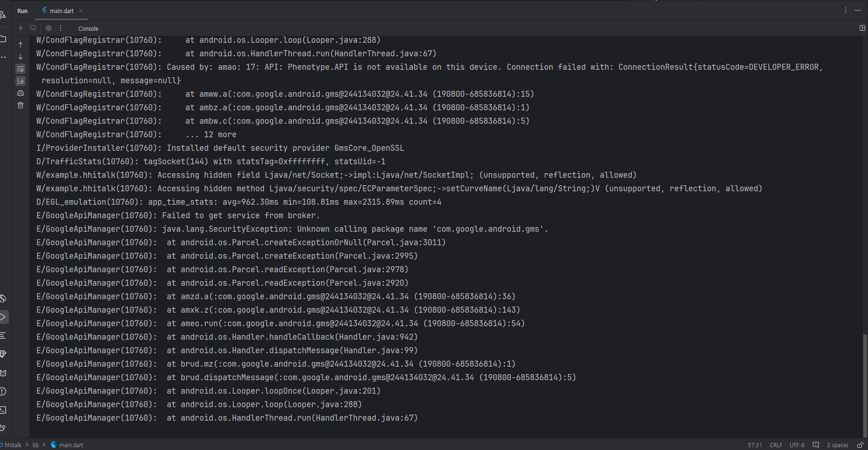Click the Flutter Hot Restart icon
This screenshot has width=868, height=450.
(33, 28)
